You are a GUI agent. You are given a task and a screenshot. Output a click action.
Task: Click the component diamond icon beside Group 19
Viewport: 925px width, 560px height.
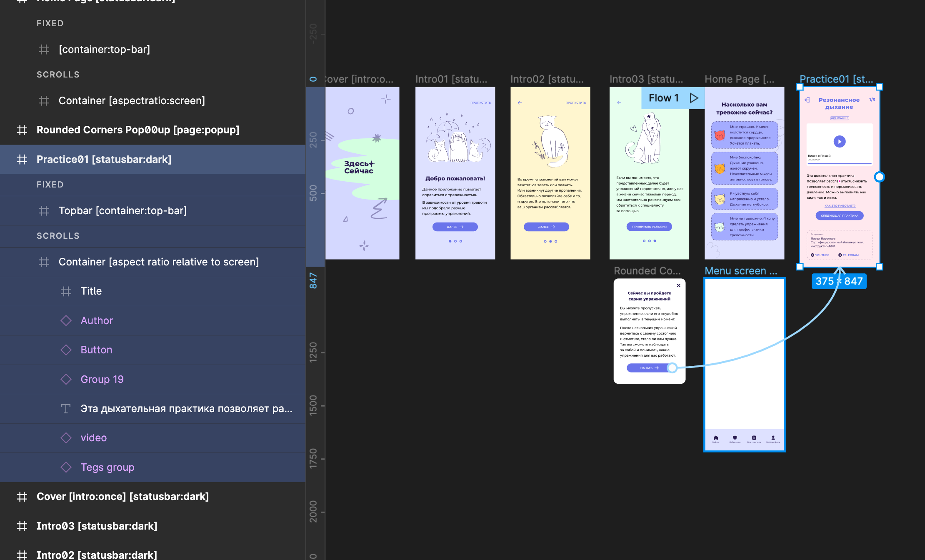pos(66,379)
